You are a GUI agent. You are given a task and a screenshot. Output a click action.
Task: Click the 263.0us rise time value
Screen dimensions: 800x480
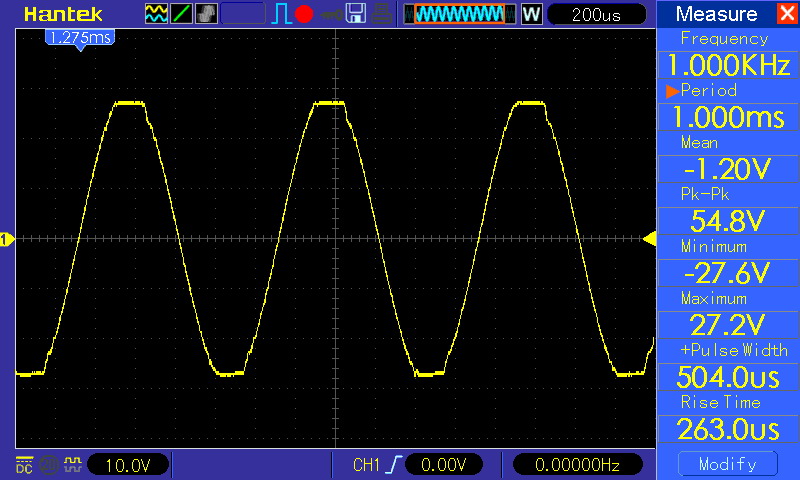(x=728, y=429)
